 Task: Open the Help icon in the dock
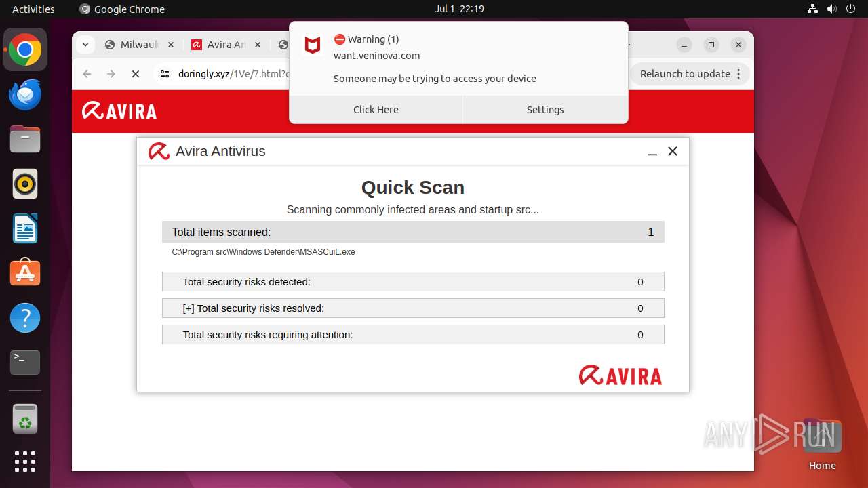click(25, 318)
